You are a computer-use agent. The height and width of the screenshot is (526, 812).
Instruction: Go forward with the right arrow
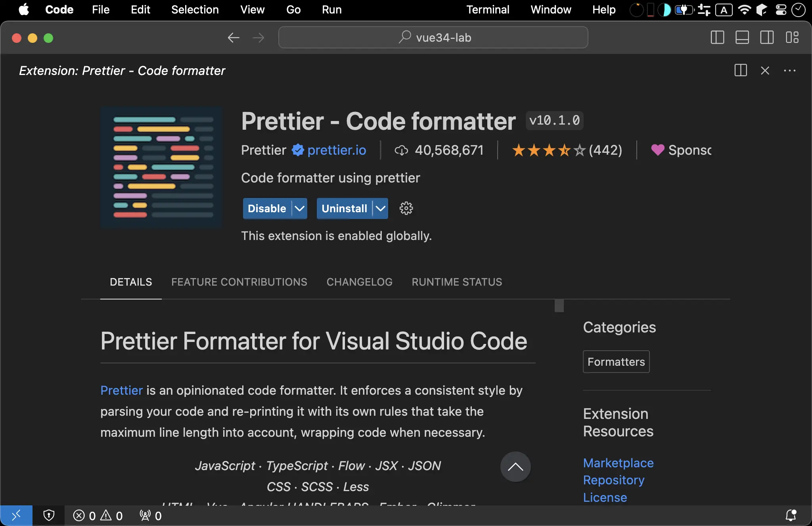tap(259, 38)
